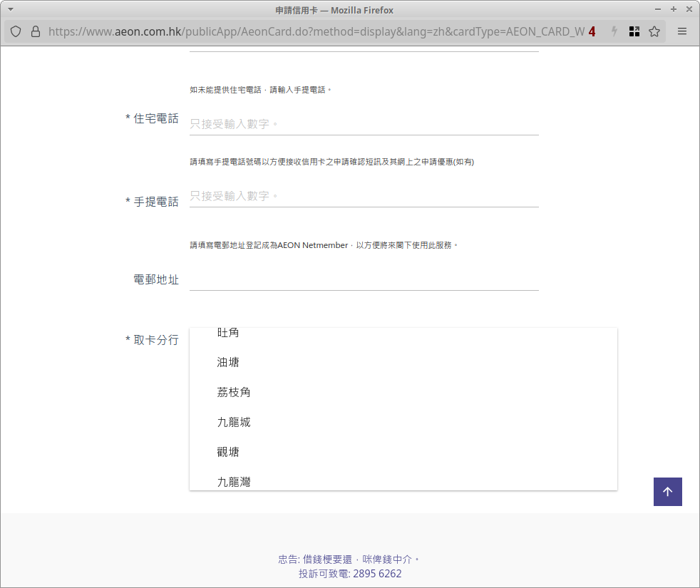Click the red 4 badge in the address bar
This screenshot has height=588, width=700.
[x=592, y=31]
